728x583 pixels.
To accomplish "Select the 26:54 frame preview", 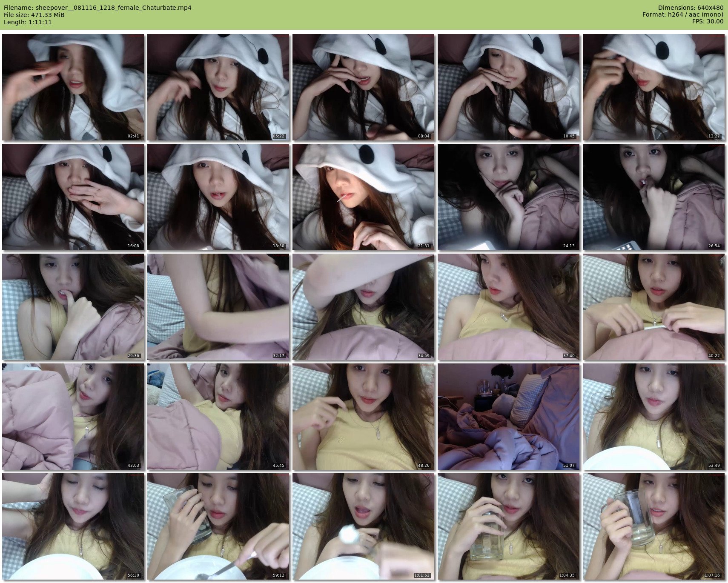I will 653,197.
